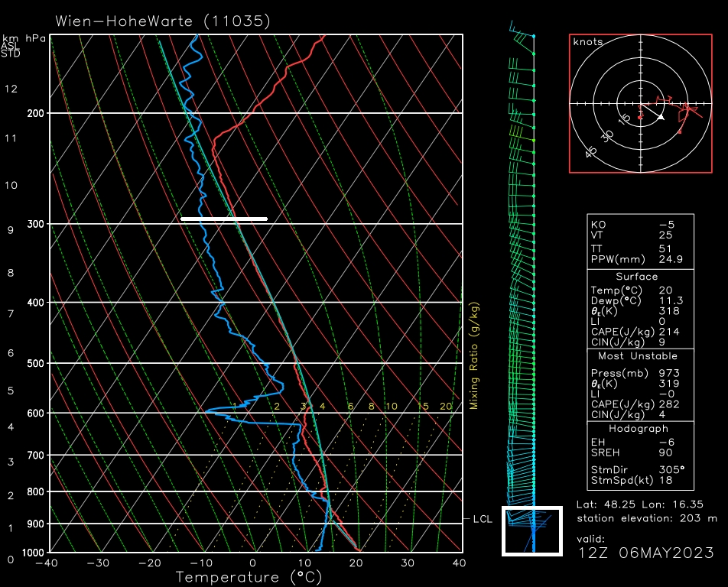Click the hodograph center crosshair
Screen dimensions: 728x587
tap(641, 103)
